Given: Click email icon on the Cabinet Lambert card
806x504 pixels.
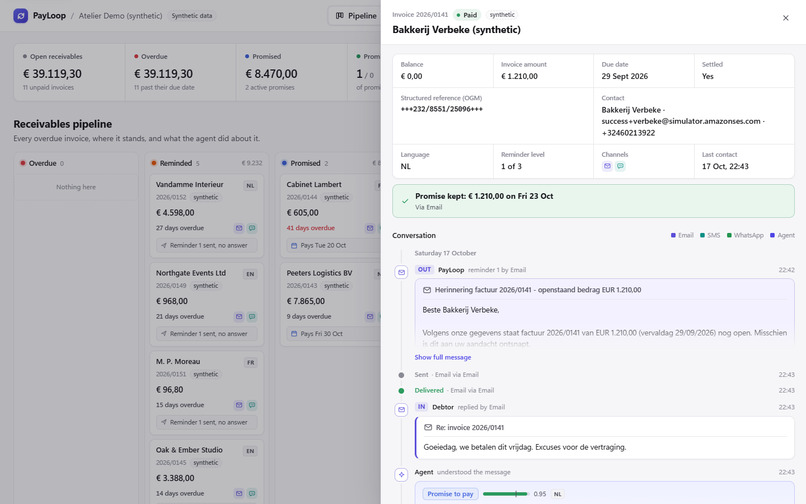Looking at the screenshot, I should (370, 228).
